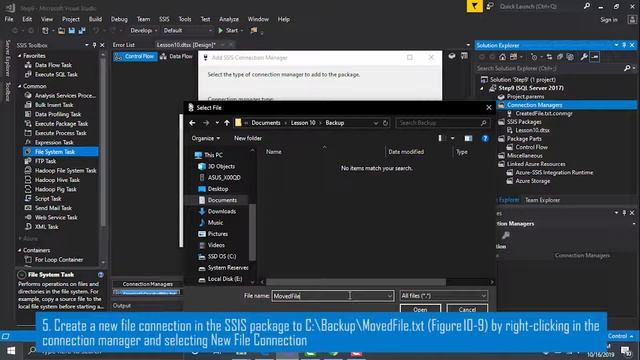The width and height of the screenshot is (640, 360).
Task: Select the Web Service Task toolbox item
Action: tap(56, 218)
